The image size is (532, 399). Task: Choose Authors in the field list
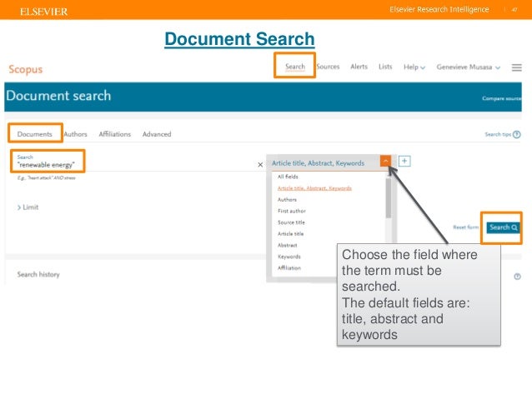tap(287, 200)
